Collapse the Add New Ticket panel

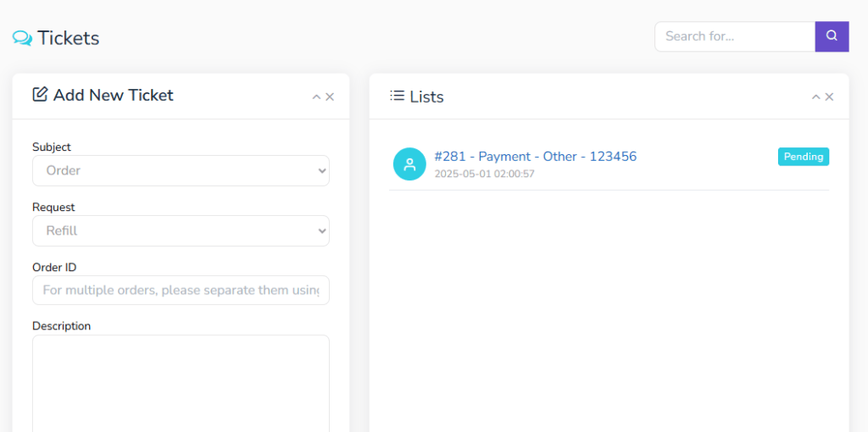[x=316, y=97]
